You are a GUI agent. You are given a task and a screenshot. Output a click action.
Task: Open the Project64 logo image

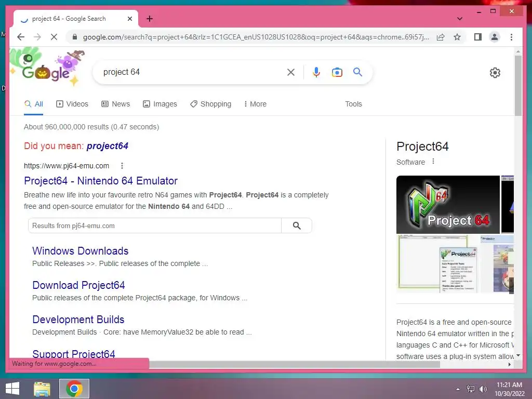[x=448, y=205]
